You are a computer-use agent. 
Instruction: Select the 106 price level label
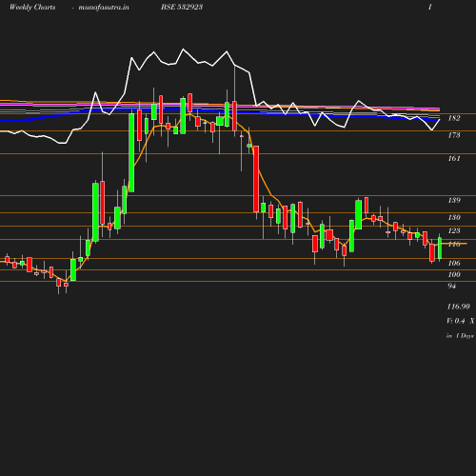click(x=454, y=263)
